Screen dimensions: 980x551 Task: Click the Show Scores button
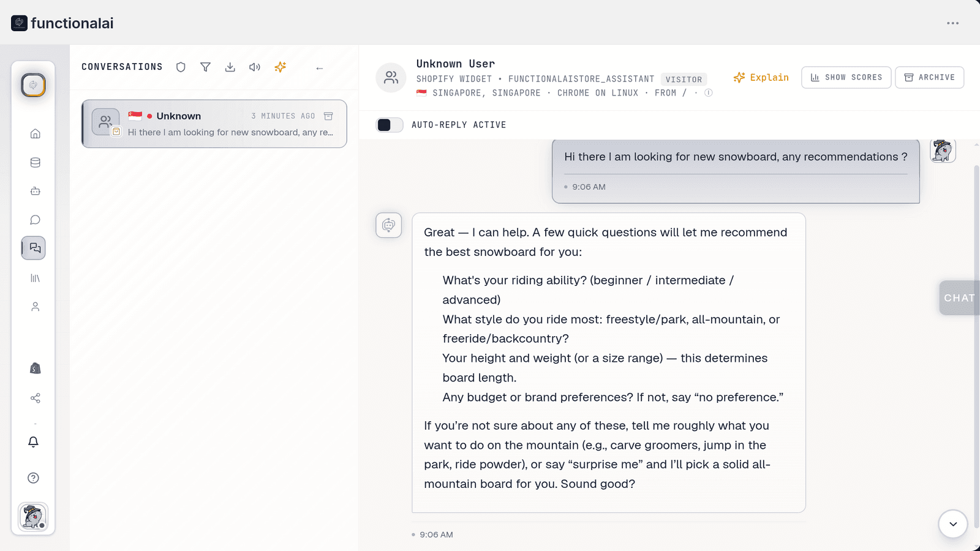click(x=846, y=77)
